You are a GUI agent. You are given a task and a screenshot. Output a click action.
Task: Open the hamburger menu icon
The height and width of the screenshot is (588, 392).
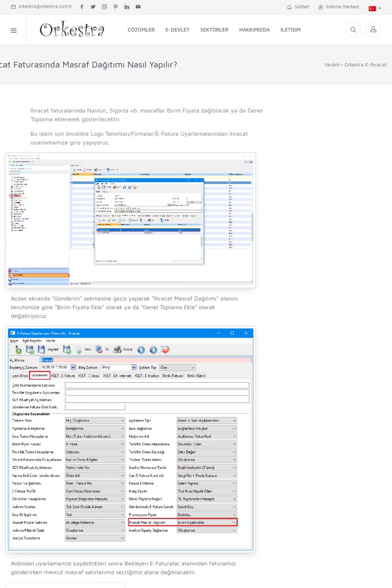point(13,30)
